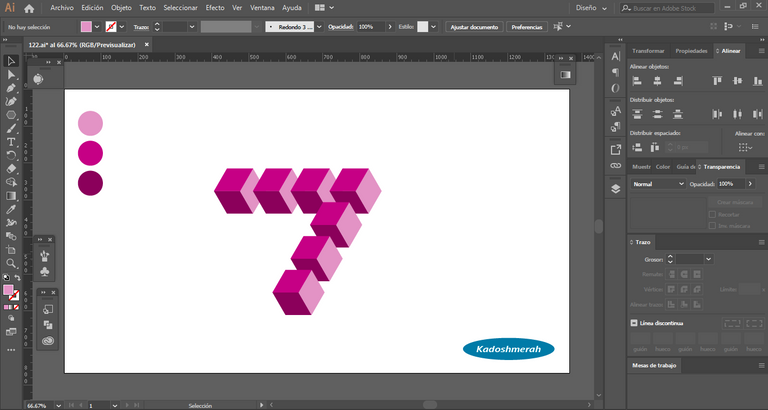
Task: Open the Layers panel icon
Action: [x=615, y=188]
